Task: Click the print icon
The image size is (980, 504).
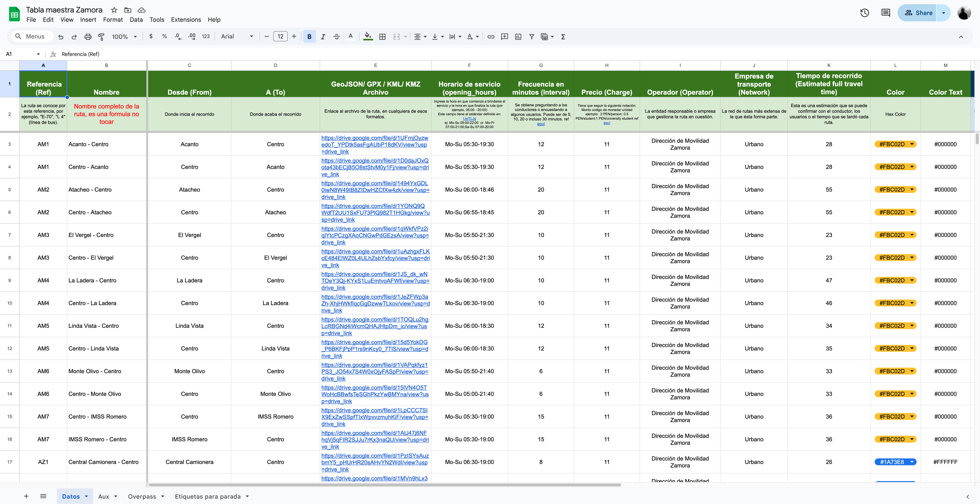Action: tap(88, 37)
